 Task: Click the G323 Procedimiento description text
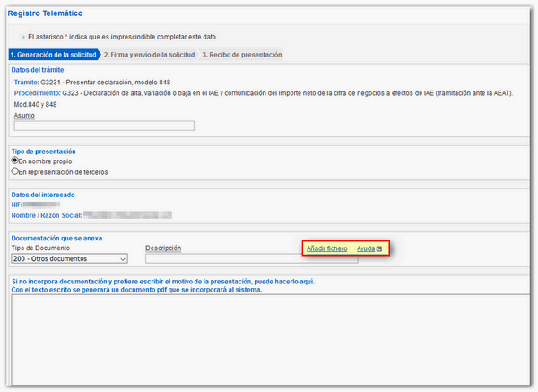click(x=287, y=92)
